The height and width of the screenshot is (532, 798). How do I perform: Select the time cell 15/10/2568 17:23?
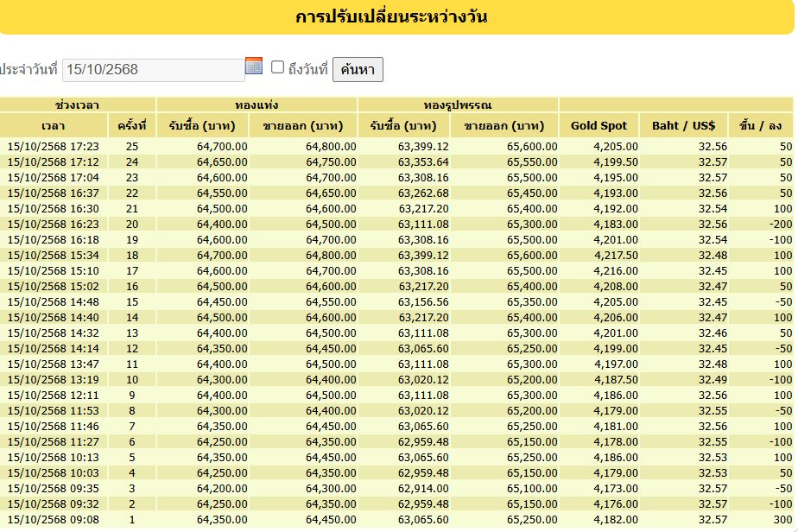tap(54, 147)
